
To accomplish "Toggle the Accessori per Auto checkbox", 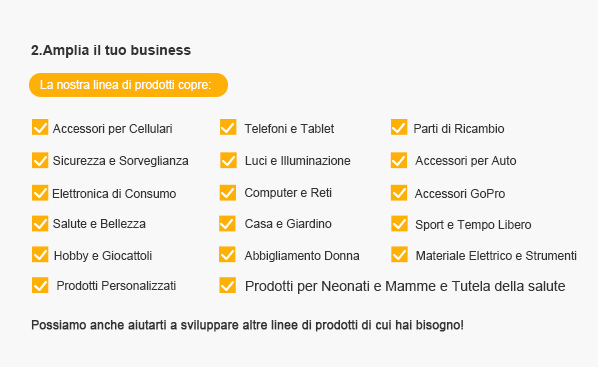I will click(x=399, y=160).
